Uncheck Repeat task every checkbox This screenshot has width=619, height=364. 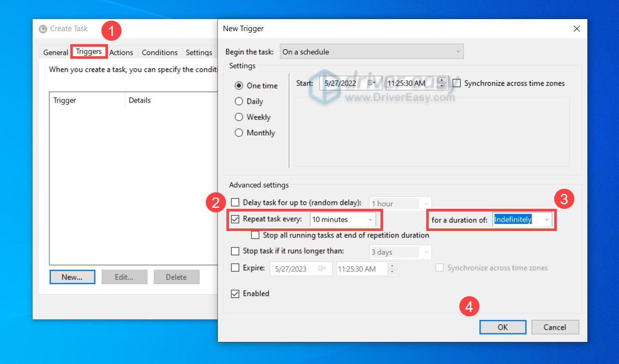tap(235, 219)
